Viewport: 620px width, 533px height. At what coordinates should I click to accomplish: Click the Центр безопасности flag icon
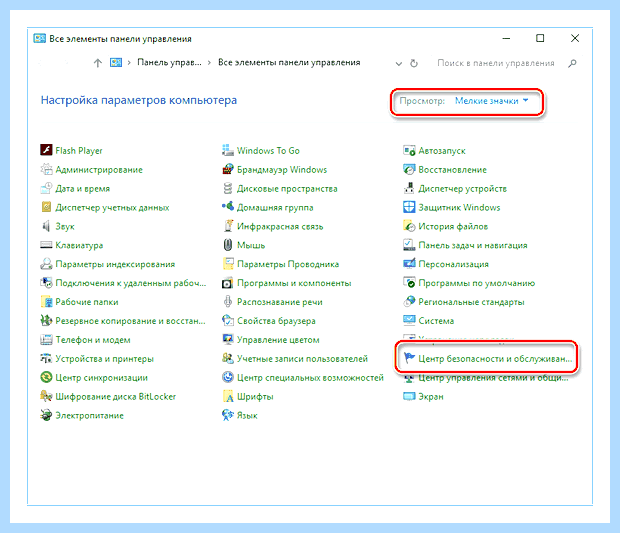[x=409, y=359]
